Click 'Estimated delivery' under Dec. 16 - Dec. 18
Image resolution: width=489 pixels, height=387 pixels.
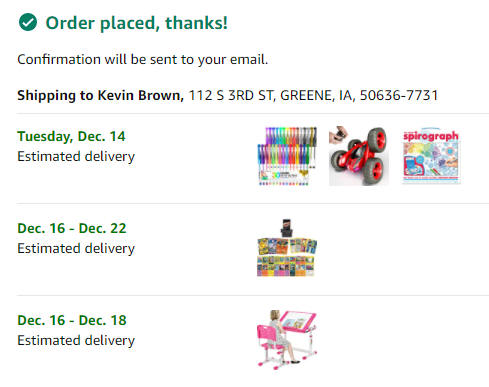[x=76, y=340]
